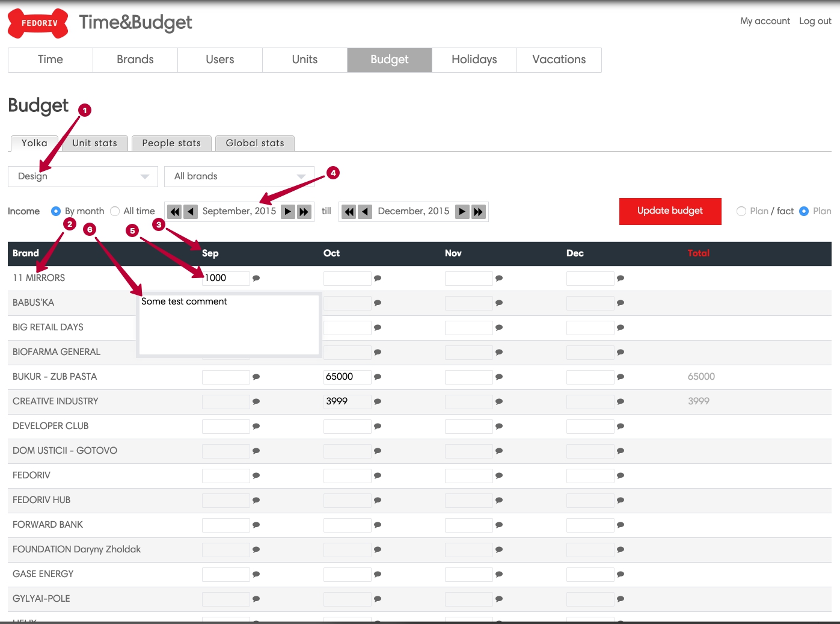Open comment for 11 MIRRORS September
This screenshot has width=840, height=624.
point(256,278)
